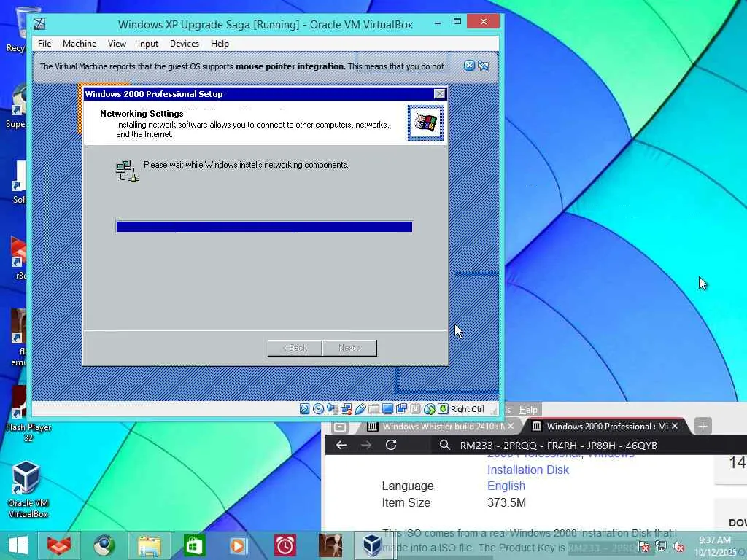The height and width of the screenshot is (560, 747).
Task: Click the networking components computer icon
Action: (x=127, y=171)
